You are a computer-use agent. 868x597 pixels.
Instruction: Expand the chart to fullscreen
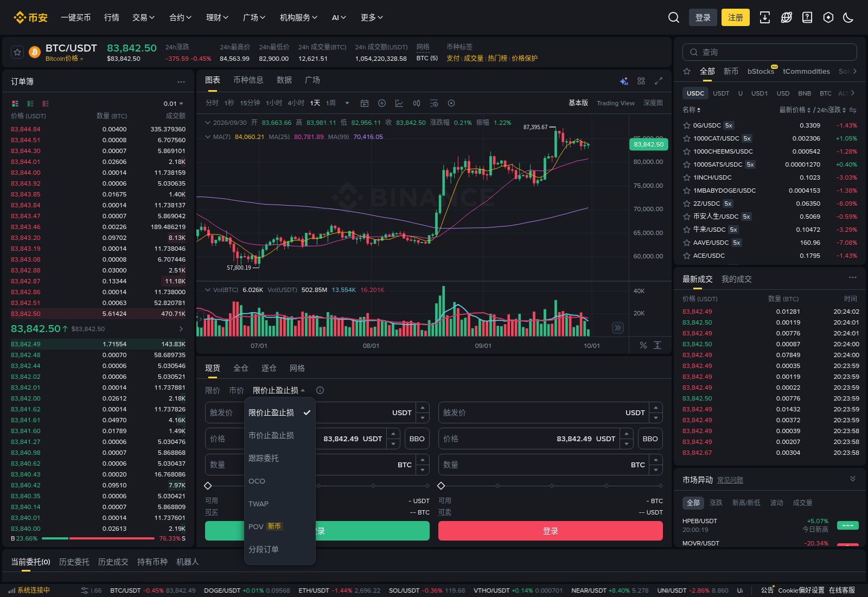(x=659, y=81)
